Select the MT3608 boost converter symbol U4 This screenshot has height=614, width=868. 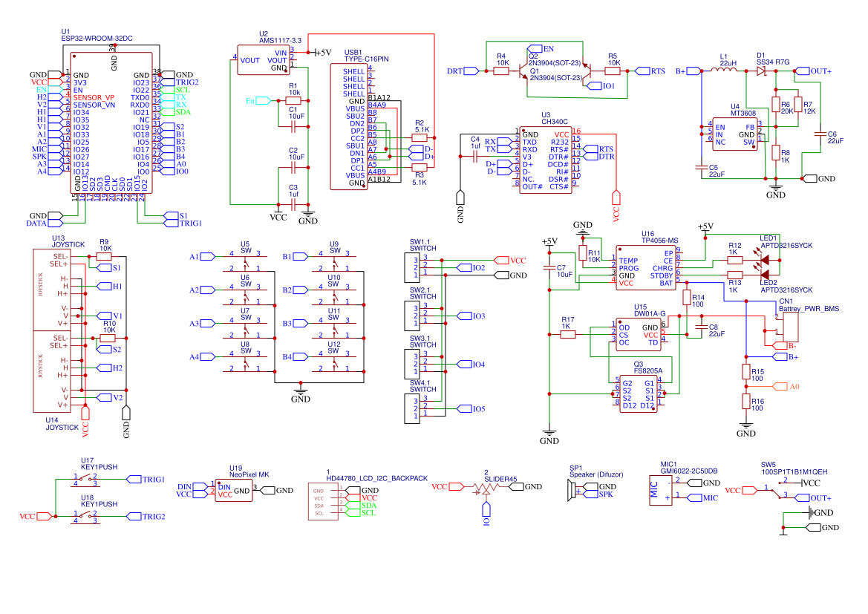click(735, 134)
